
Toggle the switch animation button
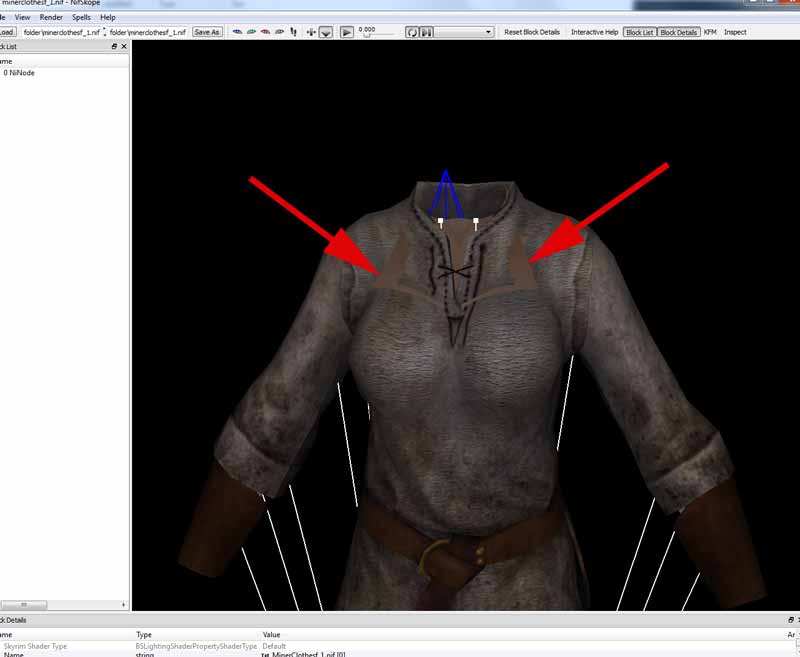426,33
